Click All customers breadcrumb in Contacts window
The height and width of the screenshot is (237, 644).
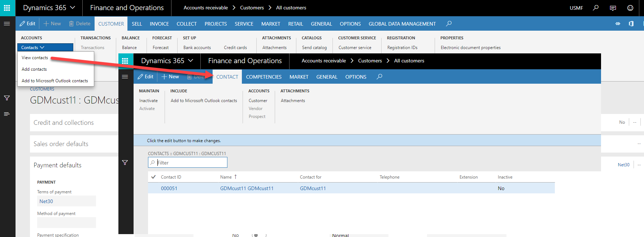[409, 61]
